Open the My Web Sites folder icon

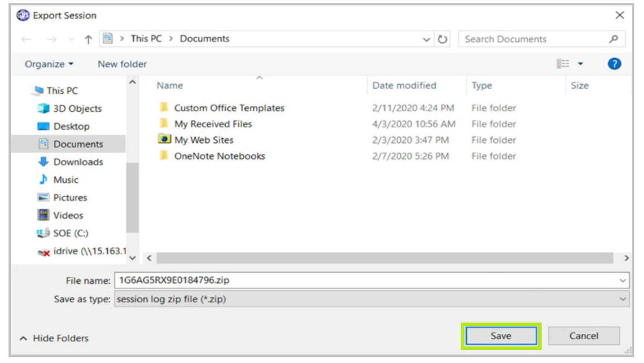[x=164, y=140]
